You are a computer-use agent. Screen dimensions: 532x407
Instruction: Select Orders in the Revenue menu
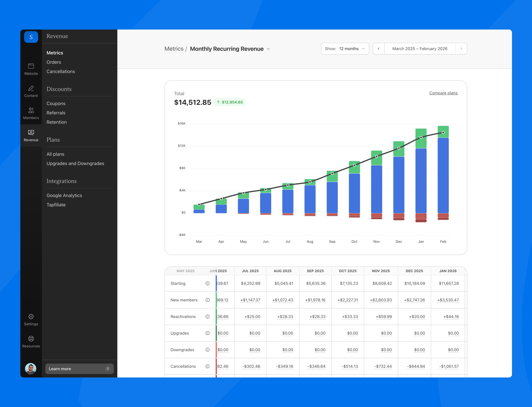coord(54,62)
